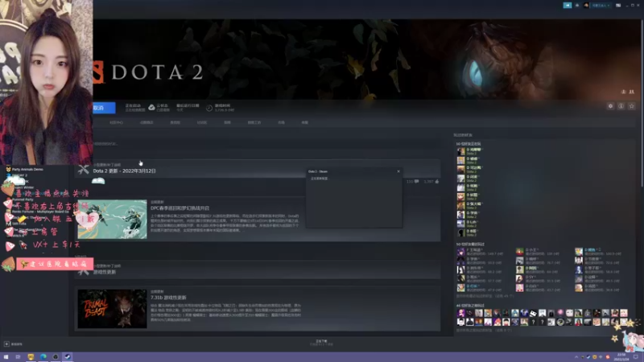The height and width of the screenshot is (362, 644).
Task: Toggle the favorite star icon
Action: pyautogui.click(x=632, y=106)
